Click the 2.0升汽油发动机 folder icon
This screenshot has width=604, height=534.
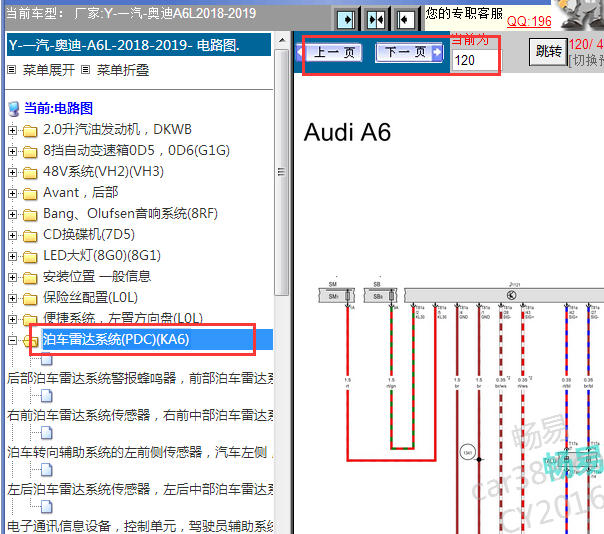pos(30,131)
